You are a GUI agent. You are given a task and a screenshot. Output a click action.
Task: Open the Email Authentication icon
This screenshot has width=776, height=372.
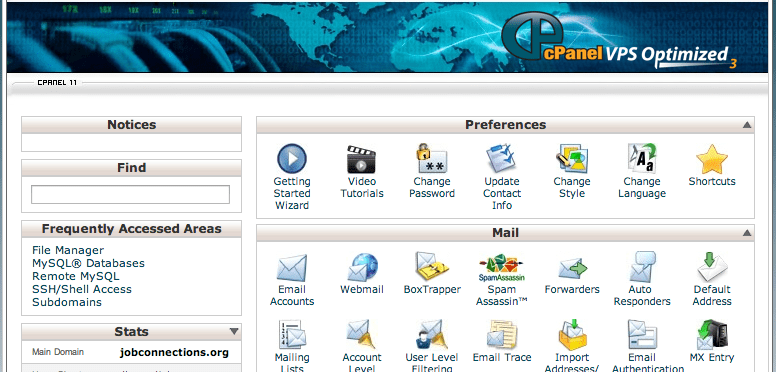(x=642, y=335)
